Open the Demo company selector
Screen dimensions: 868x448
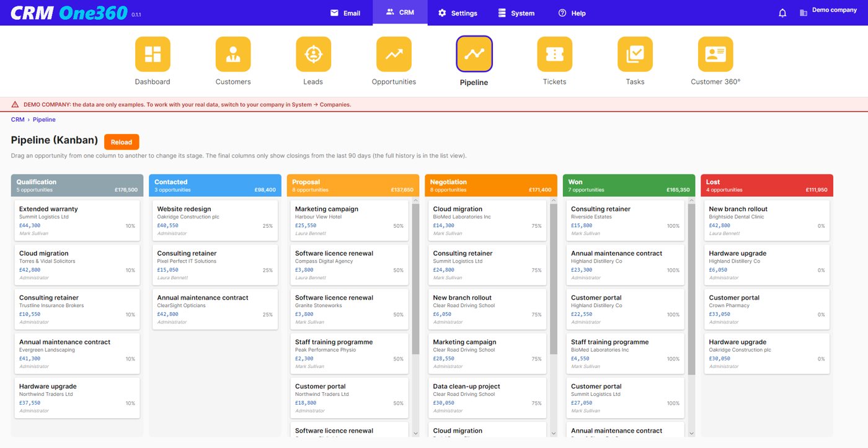[834, 10]
